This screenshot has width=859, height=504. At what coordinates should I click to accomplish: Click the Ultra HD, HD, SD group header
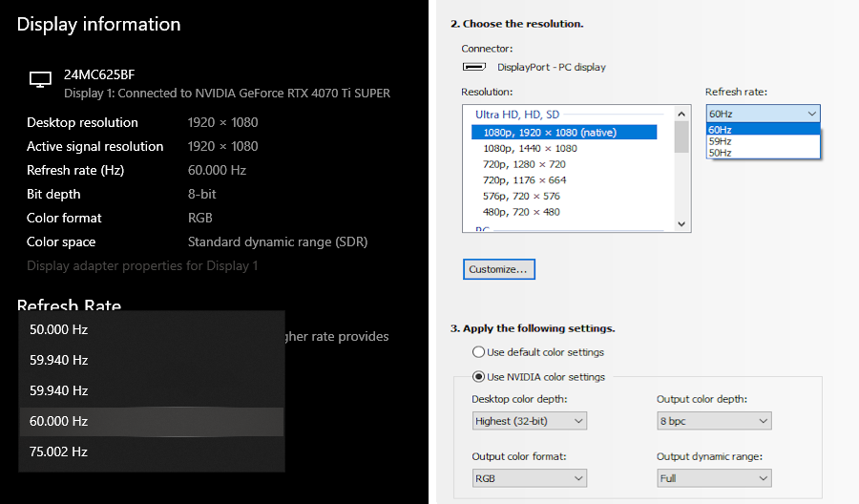point(517,114)
